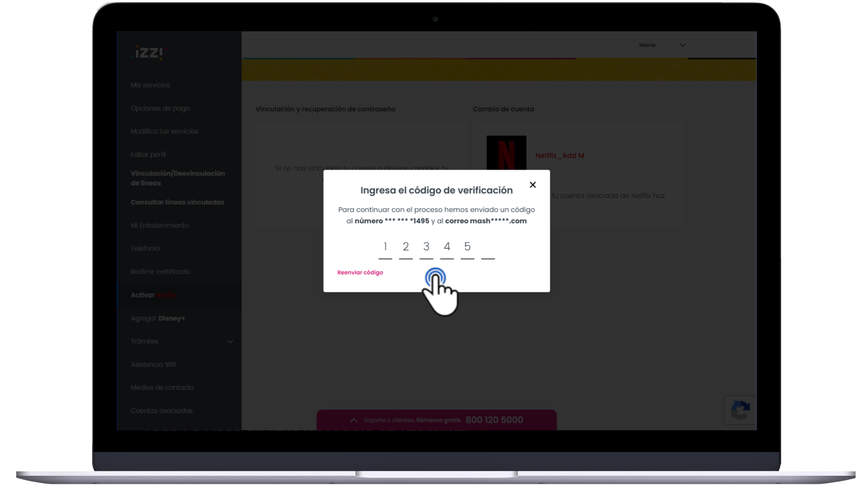Select the fifth code digit field showing 5
The image size is (868, 488).
point(467,249)
